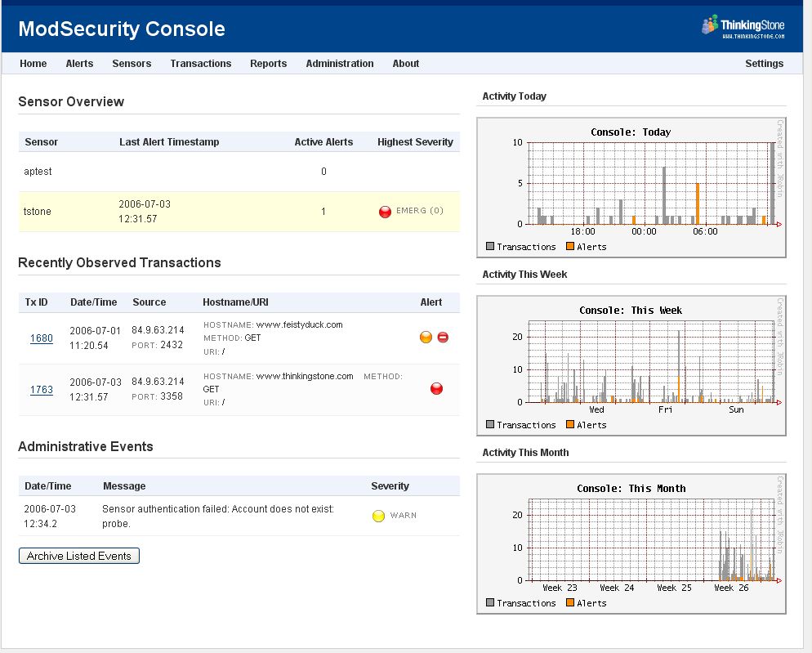Click the Recently Observed Transactions heading
812x653 pixels.
pos(119,263)
